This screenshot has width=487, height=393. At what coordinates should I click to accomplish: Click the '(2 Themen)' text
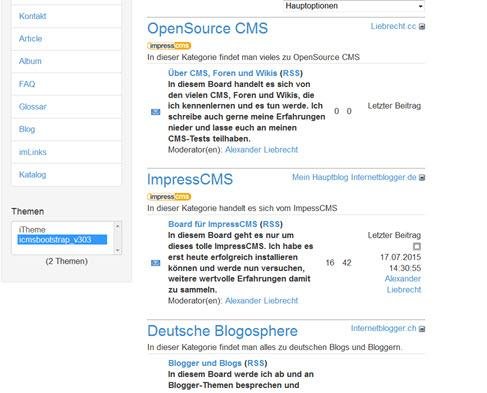(x=67, y=261)
